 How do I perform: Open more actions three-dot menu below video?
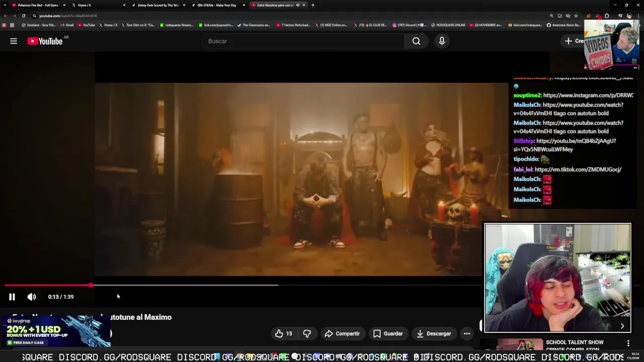point(467,333)
